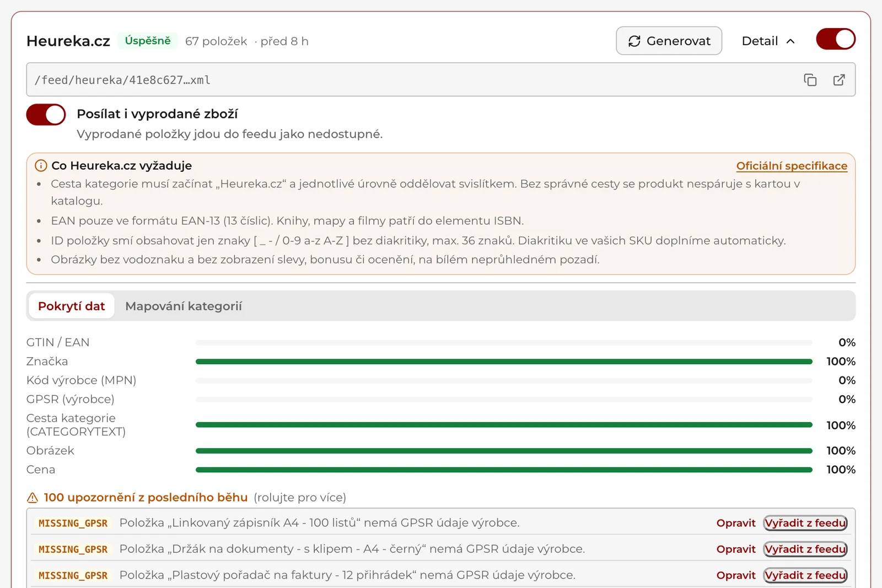Click MISSING_GPSR code in Držák na dokumenty row
882x588 pixels.
pyautogui.click(x=73, y=549)
